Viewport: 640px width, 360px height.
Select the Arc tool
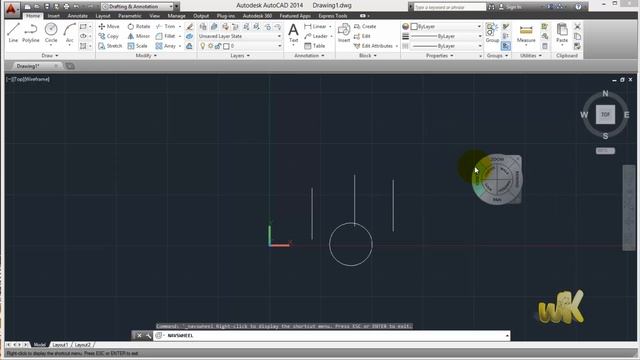coord(69,33)
